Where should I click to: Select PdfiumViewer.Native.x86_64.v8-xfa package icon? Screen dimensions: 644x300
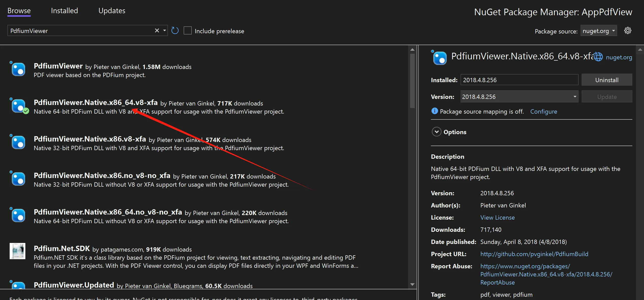click(18, 105)
